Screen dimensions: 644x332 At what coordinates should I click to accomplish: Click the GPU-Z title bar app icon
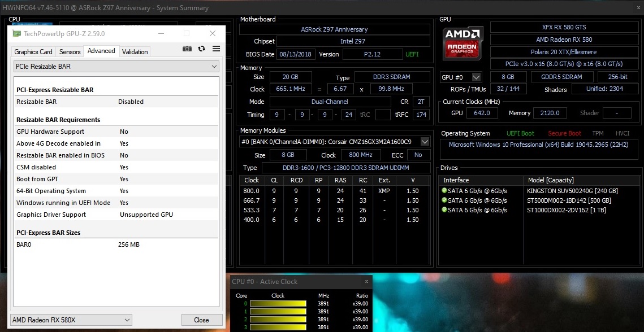(x=16, y=34)
